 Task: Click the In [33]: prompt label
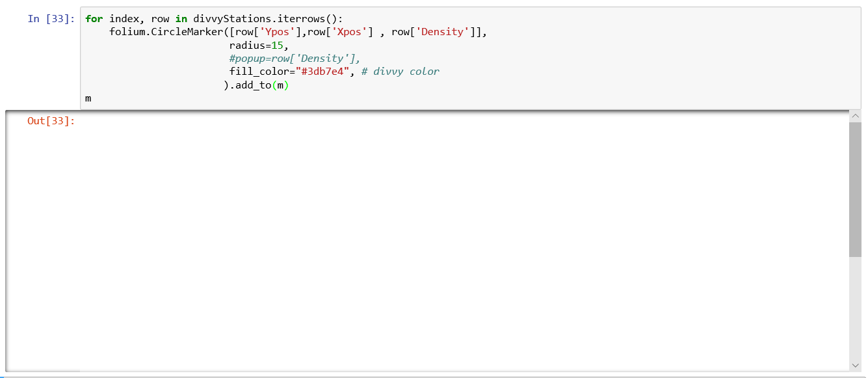(x=50, y=18)
